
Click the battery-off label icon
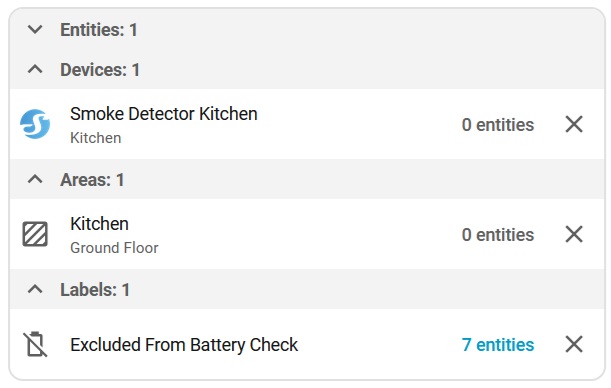35,344
